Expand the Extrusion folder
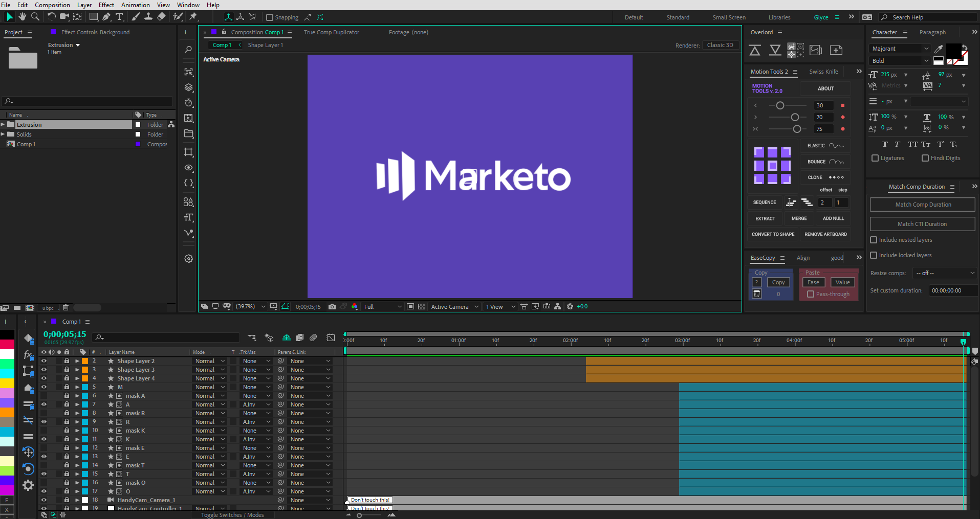The width and height of the screenshot is (980, 519). point(3,124)
